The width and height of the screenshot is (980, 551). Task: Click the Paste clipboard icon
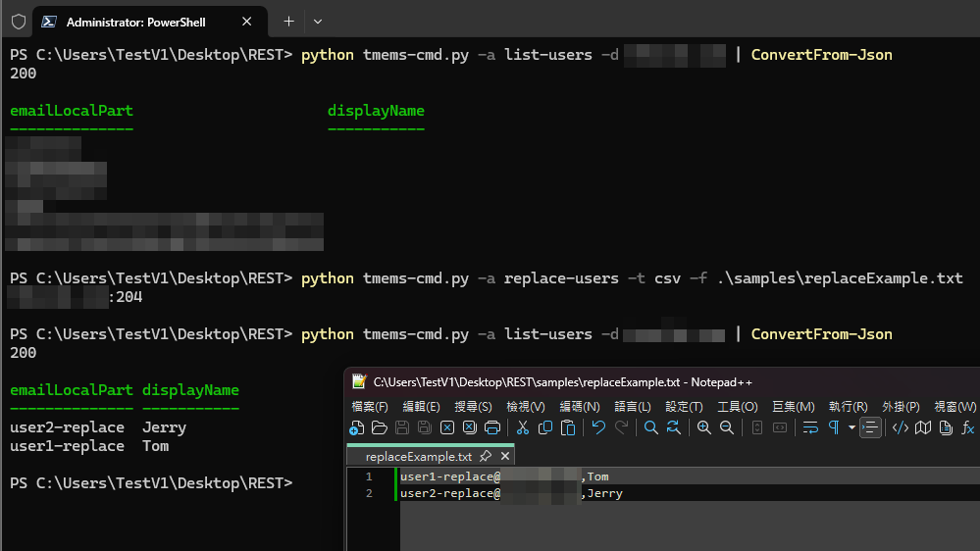coord(568,427)
